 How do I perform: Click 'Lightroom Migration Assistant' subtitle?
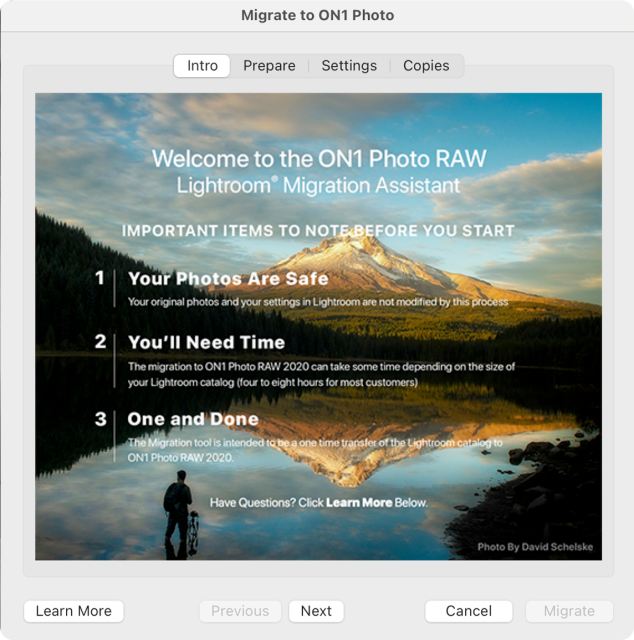point(318,185)
